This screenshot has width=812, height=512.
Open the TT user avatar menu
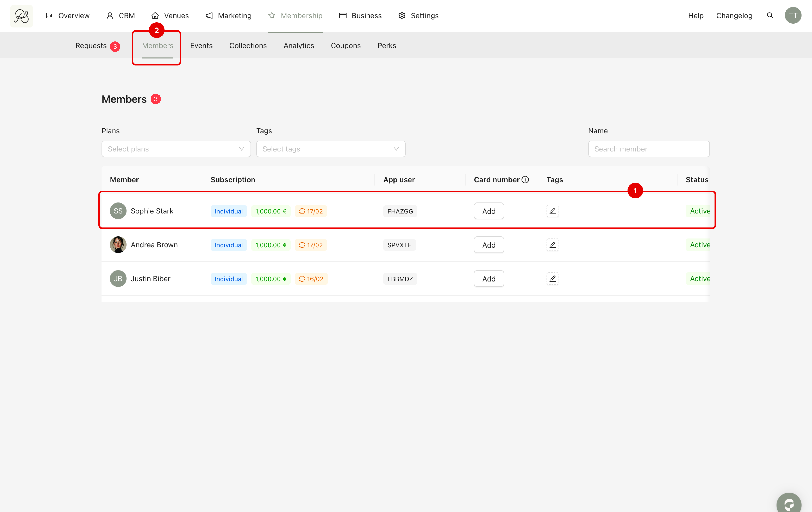[793, 15]
